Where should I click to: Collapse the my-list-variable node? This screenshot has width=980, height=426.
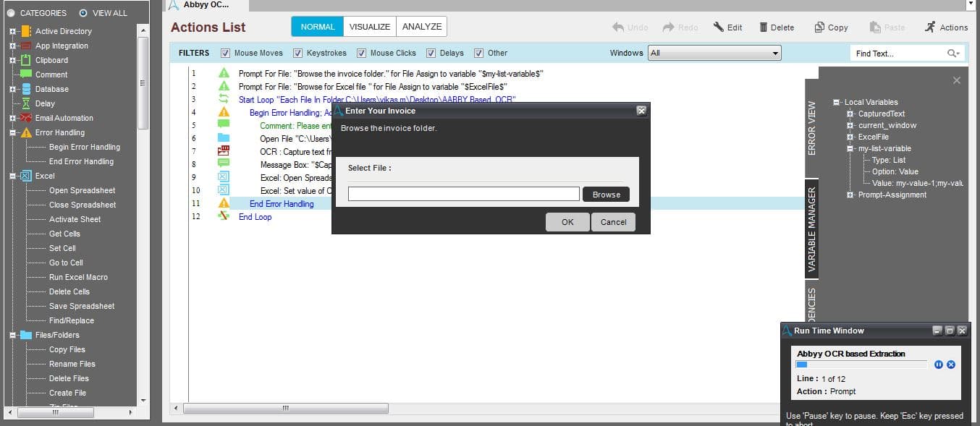[x=850, y=148]
